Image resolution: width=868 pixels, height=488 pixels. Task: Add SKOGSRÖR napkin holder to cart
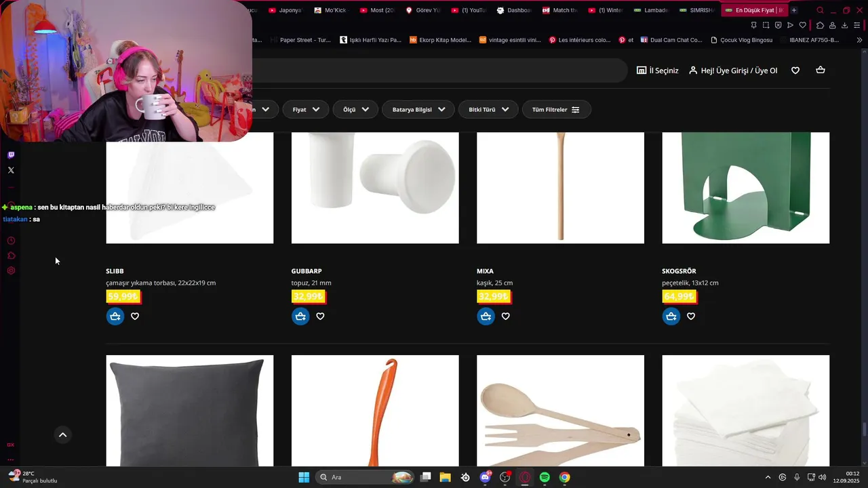[671, 317]
